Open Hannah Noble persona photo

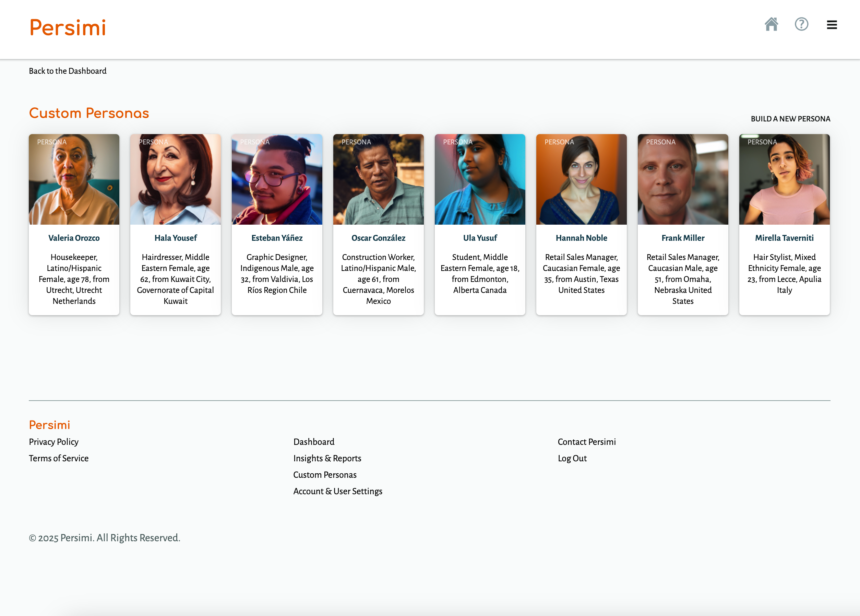pos(582,179)
